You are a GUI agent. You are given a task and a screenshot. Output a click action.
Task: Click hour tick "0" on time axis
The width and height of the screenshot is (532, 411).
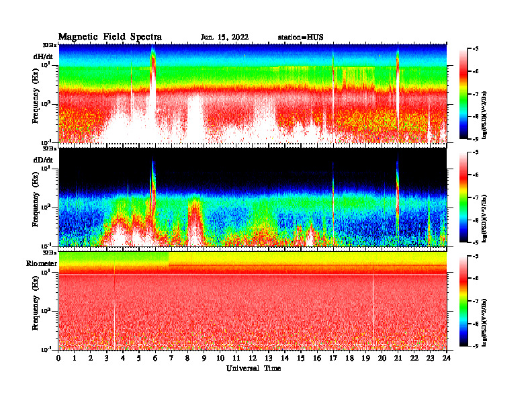pos(58,359)
